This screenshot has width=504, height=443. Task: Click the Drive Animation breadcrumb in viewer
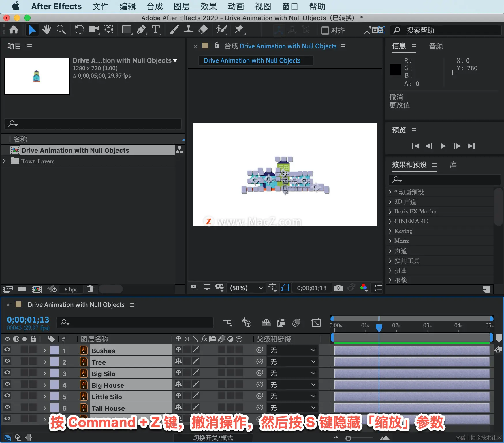[255, 60]
